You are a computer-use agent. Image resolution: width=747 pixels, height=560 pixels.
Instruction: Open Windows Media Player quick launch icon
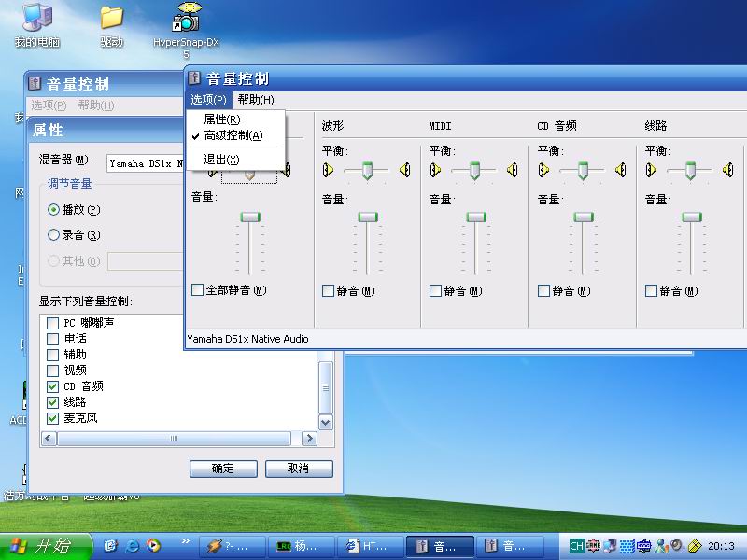point(153,546)
